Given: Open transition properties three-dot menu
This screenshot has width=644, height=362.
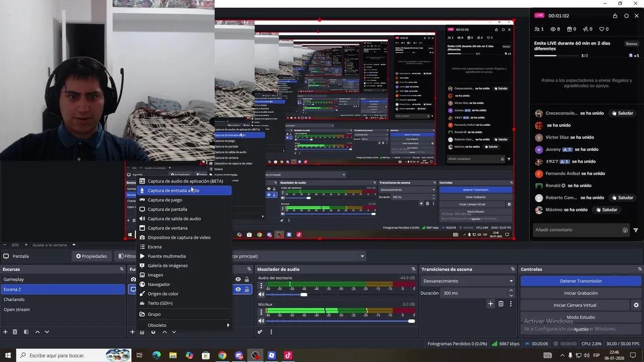Looking at the screenshot, I should pyautogui.click(x=511, y=304).
